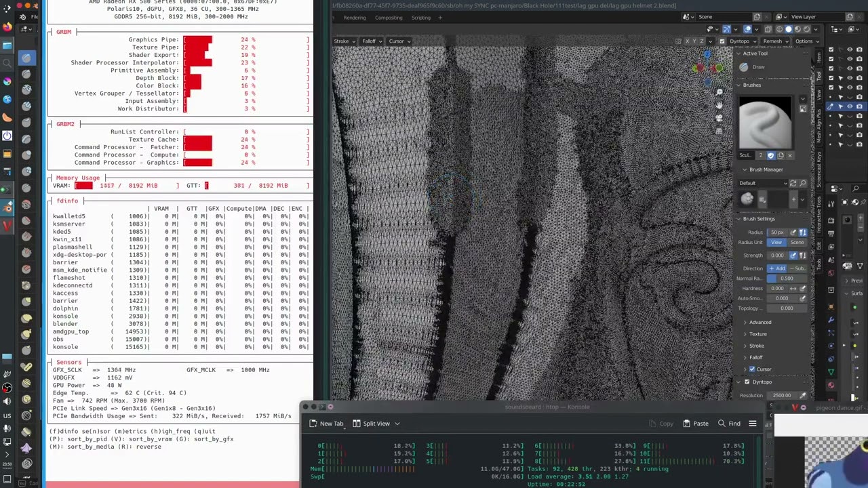
Task: Open the Item sidebar tab
Action: (818, 58)
